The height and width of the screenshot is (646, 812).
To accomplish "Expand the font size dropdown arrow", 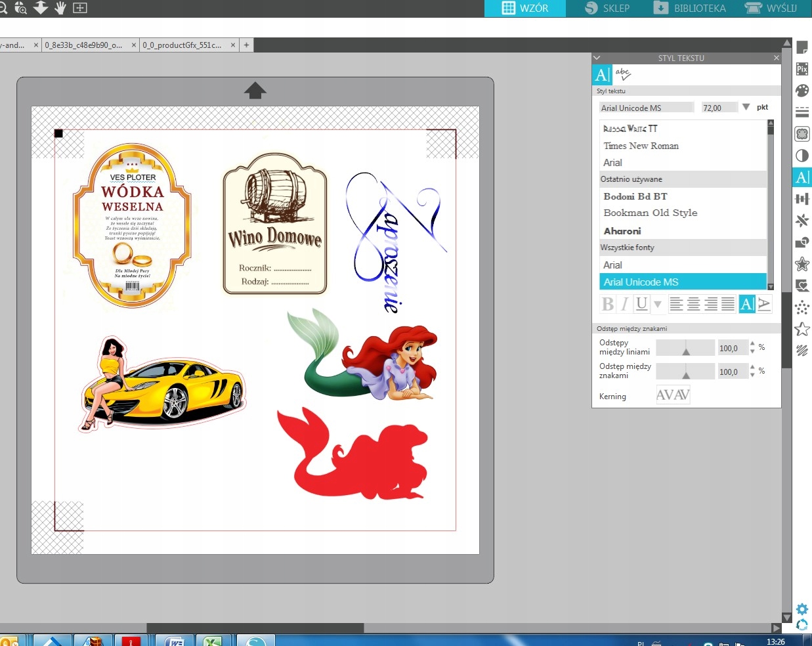I will coord(746,107).
